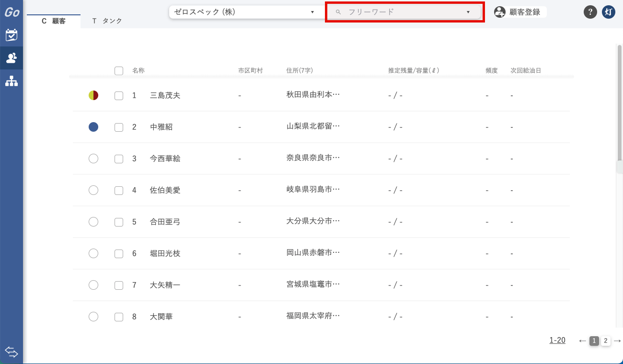Go to page 2

tap(606, 341)
